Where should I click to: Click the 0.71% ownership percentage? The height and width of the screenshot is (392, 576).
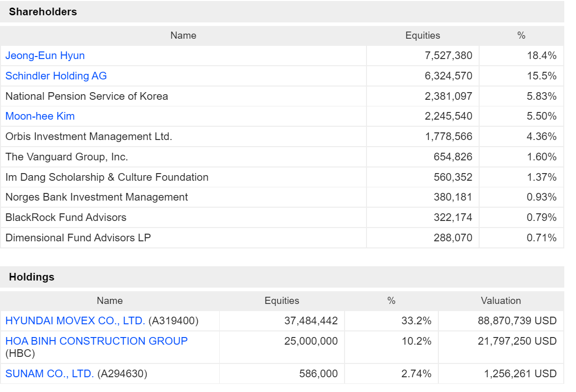point(541,237)
